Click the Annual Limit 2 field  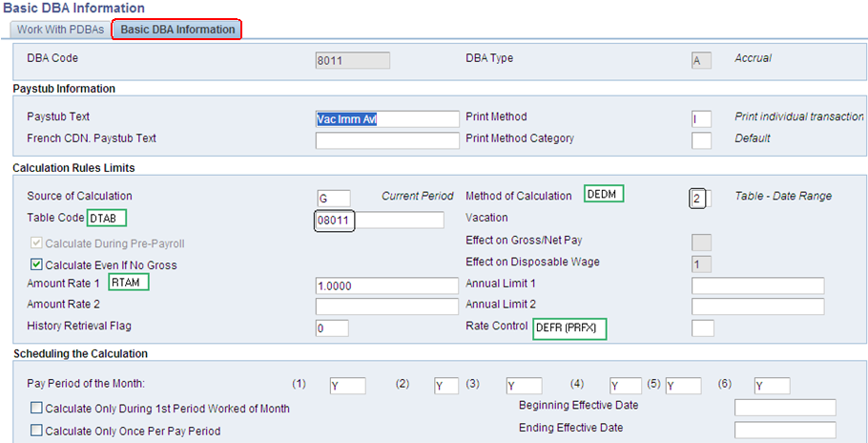pyautogui.click(x=758, y=306)
